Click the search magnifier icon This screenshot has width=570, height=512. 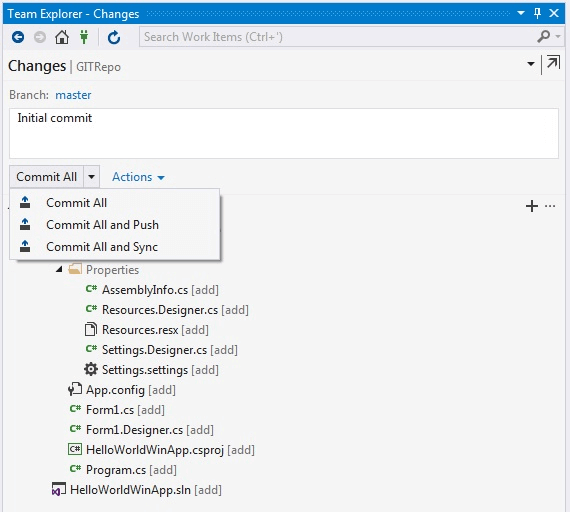[543, 36]
